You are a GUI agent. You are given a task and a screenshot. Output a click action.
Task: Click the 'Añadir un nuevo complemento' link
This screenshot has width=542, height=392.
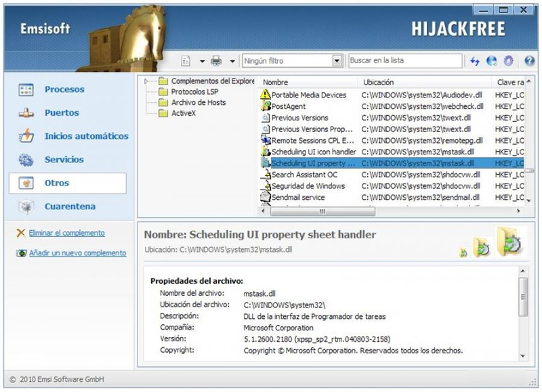click(77, 253)
